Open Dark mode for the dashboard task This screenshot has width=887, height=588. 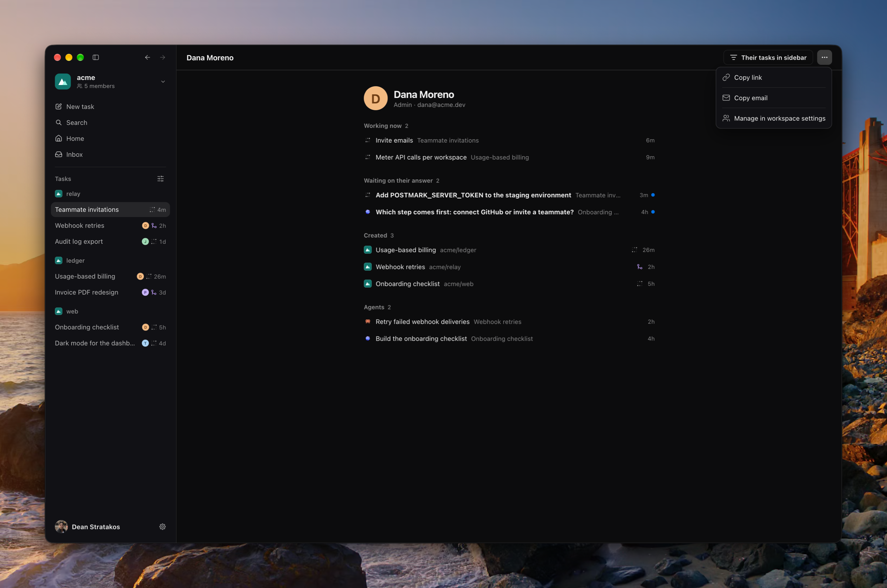110,343
